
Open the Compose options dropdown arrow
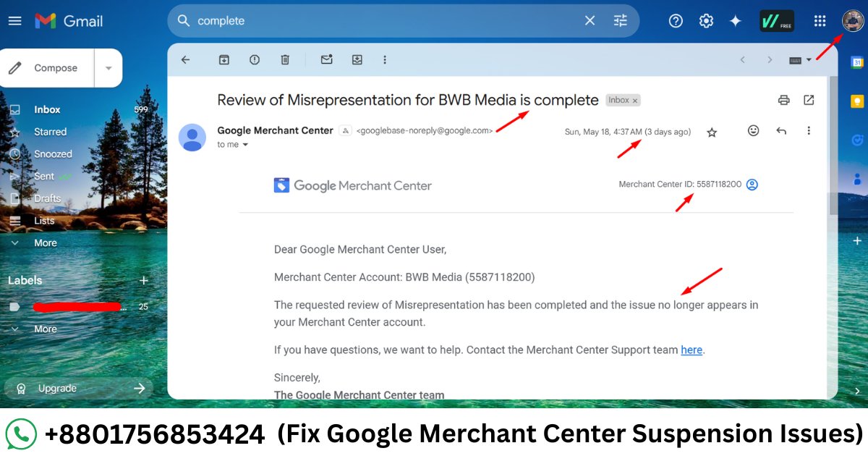pyautogui.click(x=109, y=67)
